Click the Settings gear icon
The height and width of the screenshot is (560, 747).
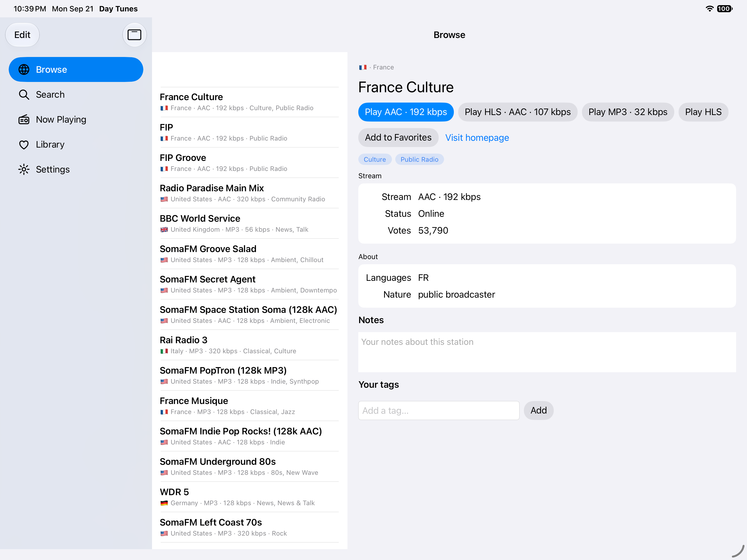pos(24,170)
